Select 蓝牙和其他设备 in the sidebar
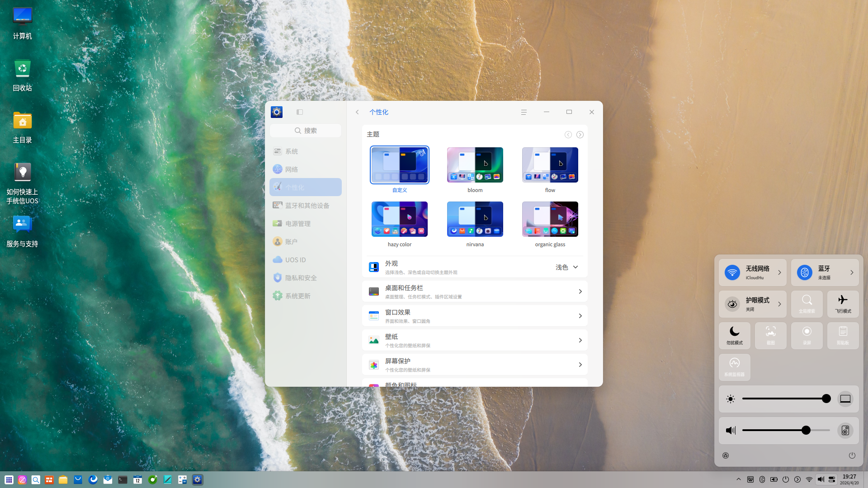 point(306,205)
